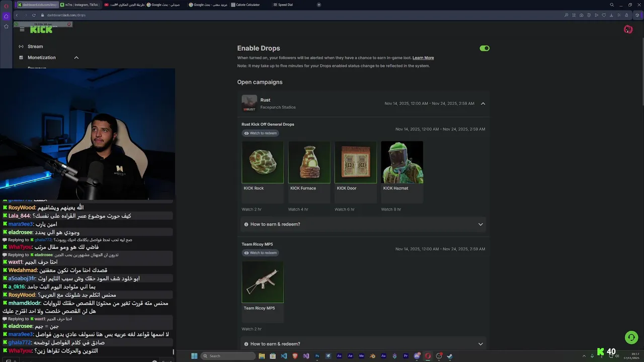This screenshot has width=644, height=362.
Task: Open Opera GX from taskbar
Action: pos(428,356)
